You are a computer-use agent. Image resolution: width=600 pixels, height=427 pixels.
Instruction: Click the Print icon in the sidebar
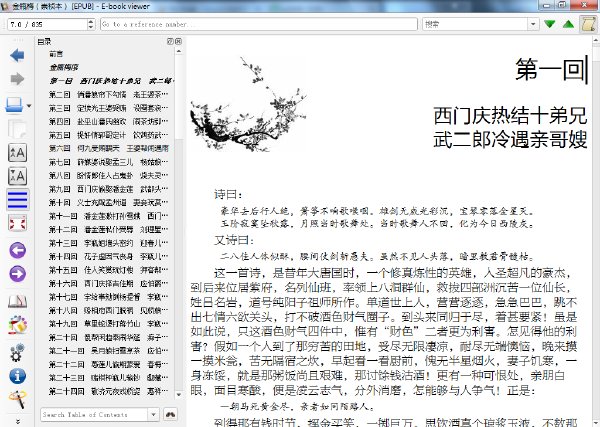point(14,105)
